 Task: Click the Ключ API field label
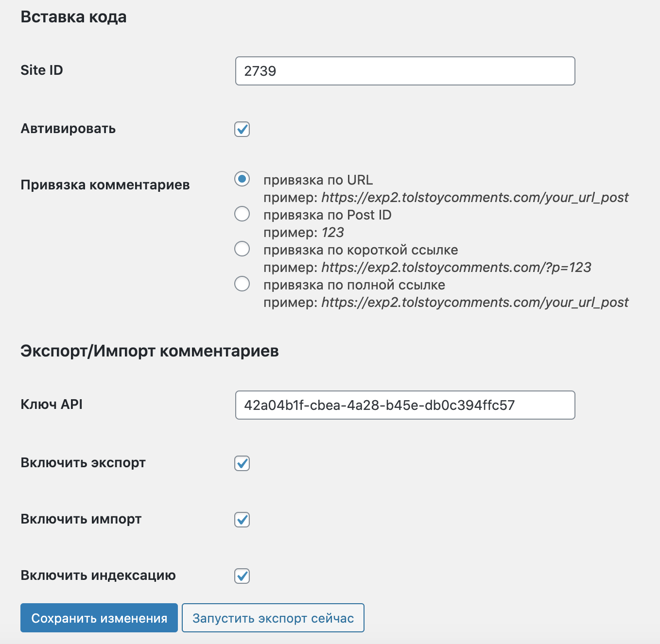point(52,404)
